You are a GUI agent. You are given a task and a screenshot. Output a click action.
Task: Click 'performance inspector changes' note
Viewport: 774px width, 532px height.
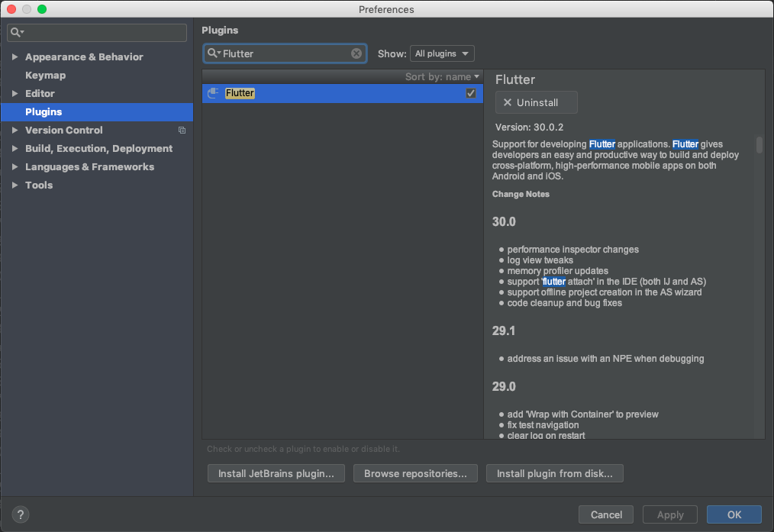pyautogui.click(x=572, y=250)
